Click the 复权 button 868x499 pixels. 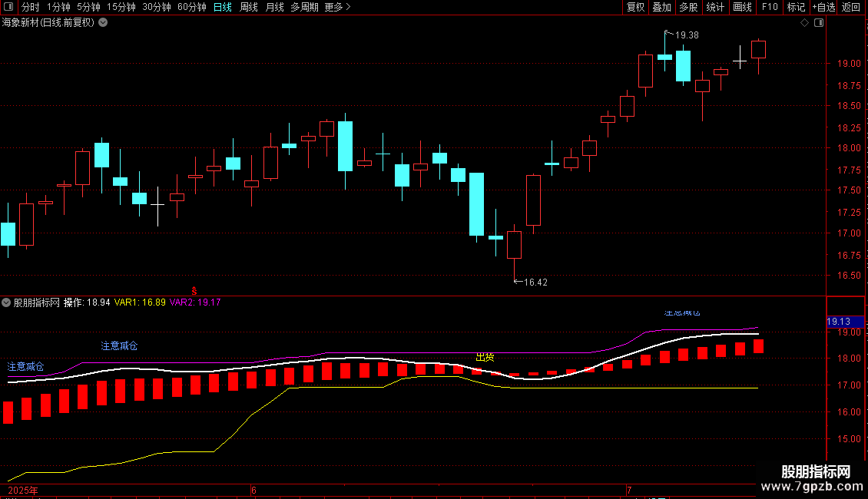pyautogui.click(x=635, y=7)
